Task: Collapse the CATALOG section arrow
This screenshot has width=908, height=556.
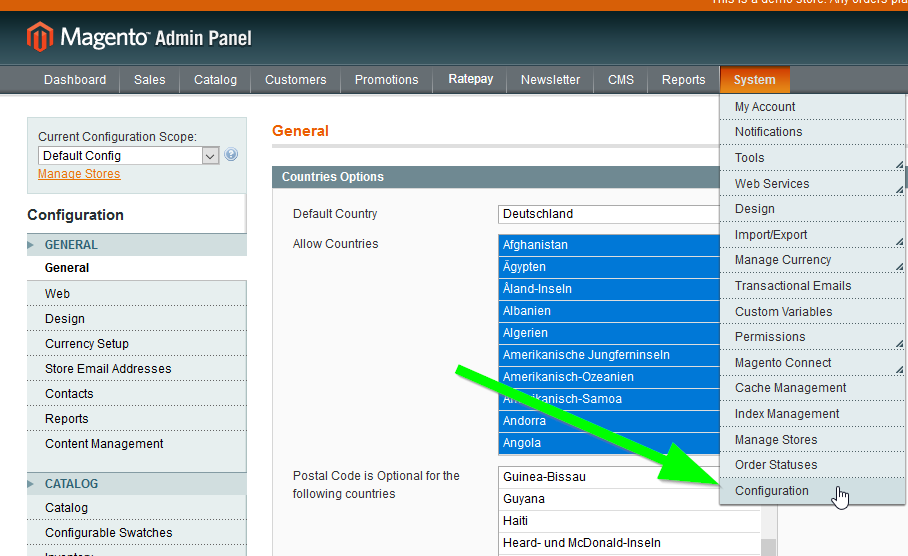Action: 32,484
